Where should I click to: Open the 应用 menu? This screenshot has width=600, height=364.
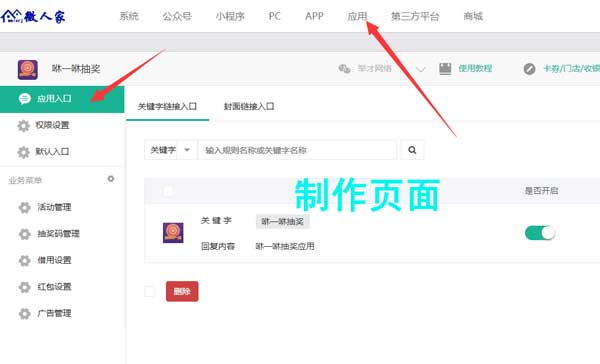[357, 16]
